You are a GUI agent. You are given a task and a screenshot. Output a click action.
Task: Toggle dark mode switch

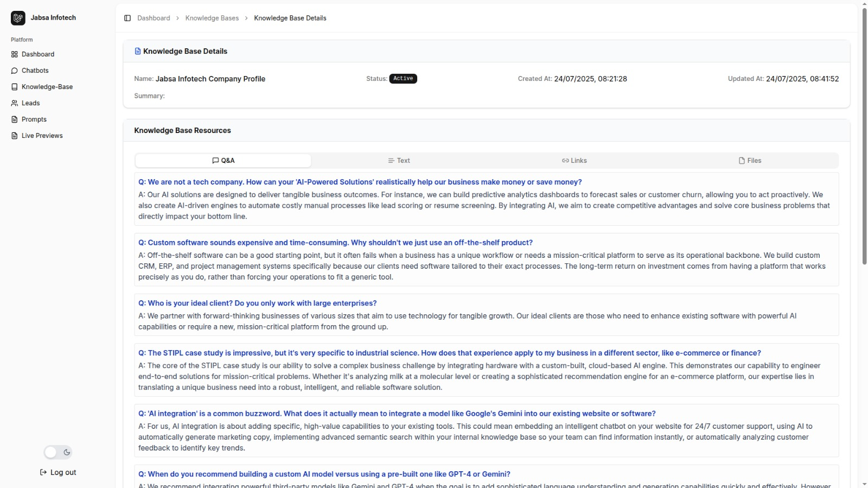pos(58,452)
